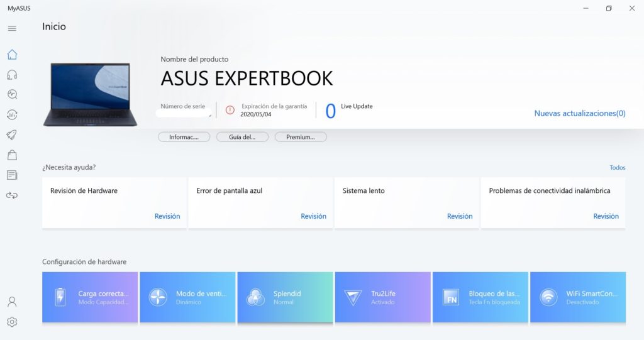
Task: Open the Splendid display mode tile
Action: (285, 297)
